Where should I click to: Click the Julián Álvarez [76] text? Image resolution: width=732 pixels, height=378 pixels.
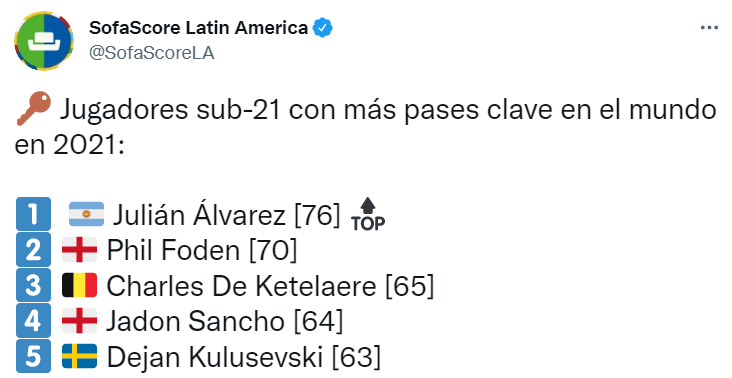pos(227,215)
